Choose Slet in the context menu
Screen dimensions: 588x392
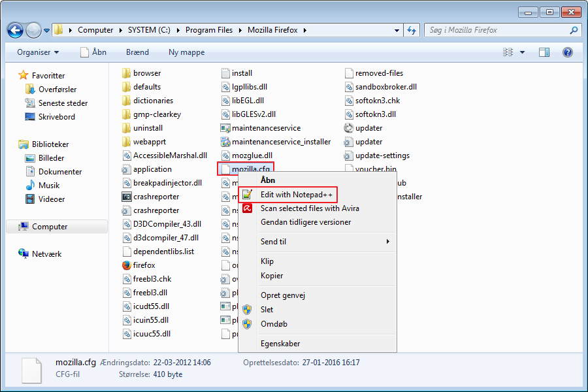point(318,310)
